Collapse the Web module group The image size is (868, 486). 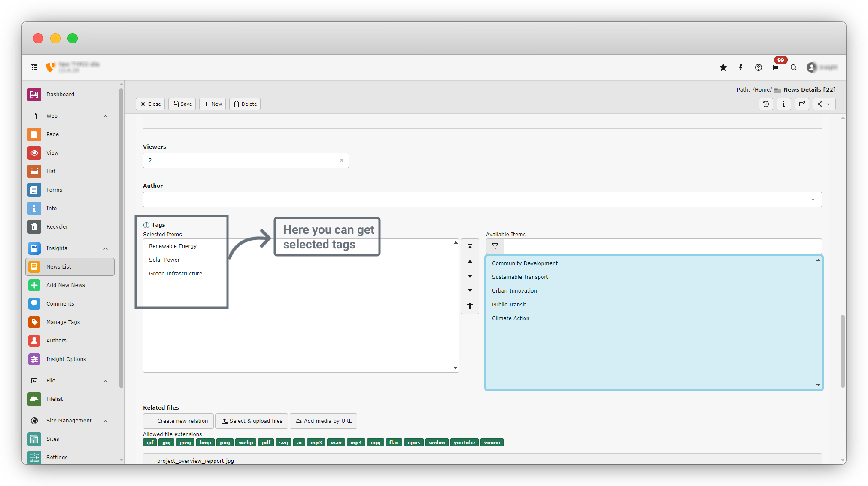tap(106, 116)
